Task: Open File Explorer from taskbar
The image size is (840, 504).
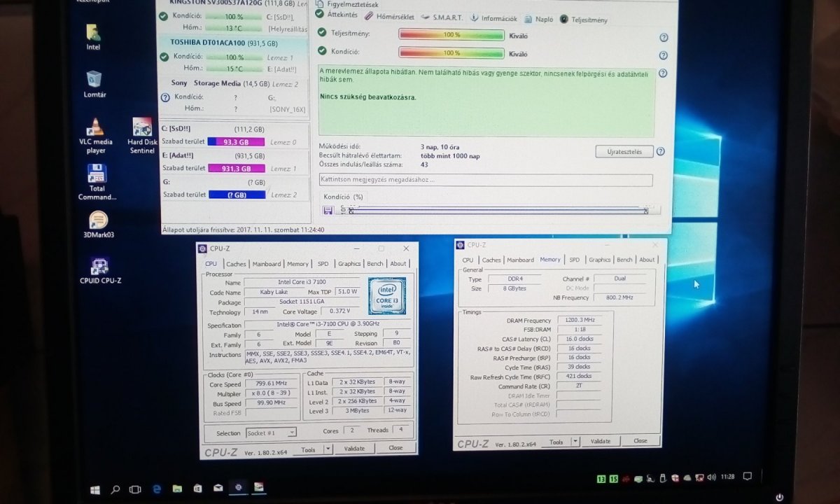Action: pos(177,489)
